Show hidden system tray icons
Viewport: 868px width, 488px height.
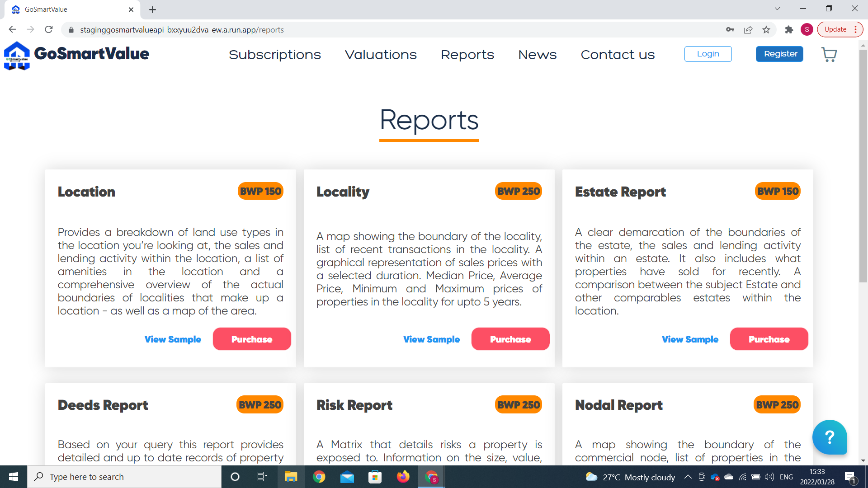click(x=688, y=477)
